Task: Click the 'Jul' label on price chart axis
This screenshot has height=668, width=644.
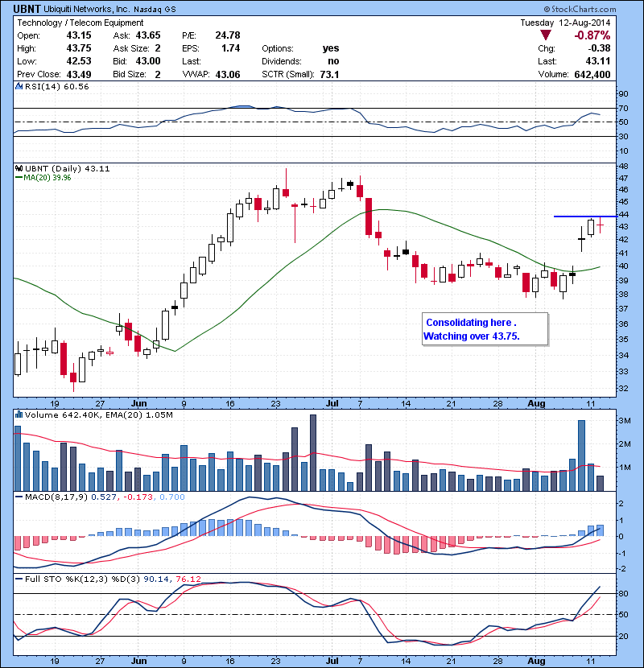Action: (332, 403)
